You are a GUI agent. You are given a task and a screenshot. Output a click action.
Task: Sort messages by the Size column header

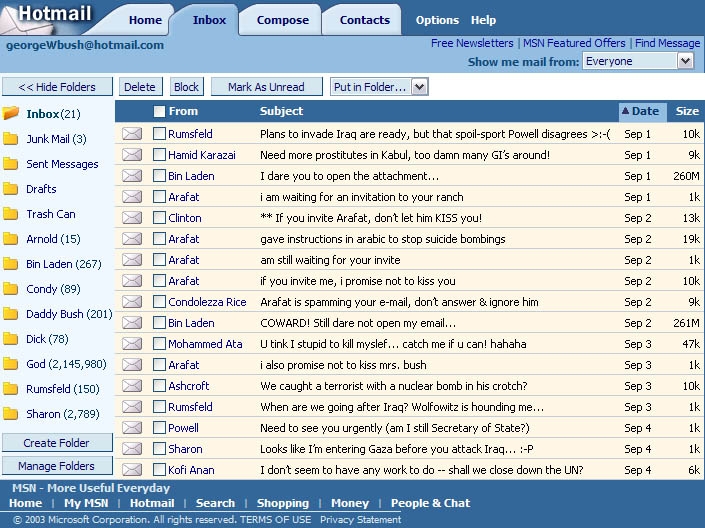[x=687, y=111]
